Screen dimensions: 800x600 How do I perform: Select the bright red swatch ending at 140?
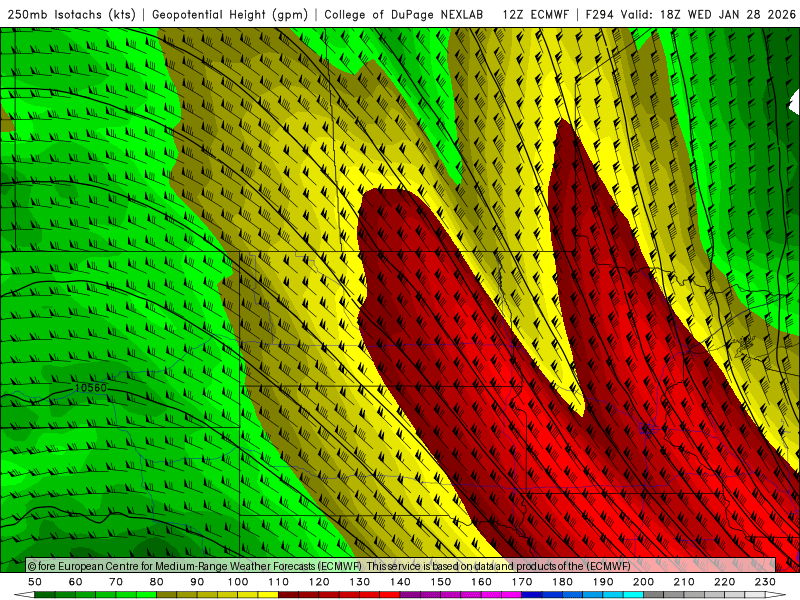(390, 595)
